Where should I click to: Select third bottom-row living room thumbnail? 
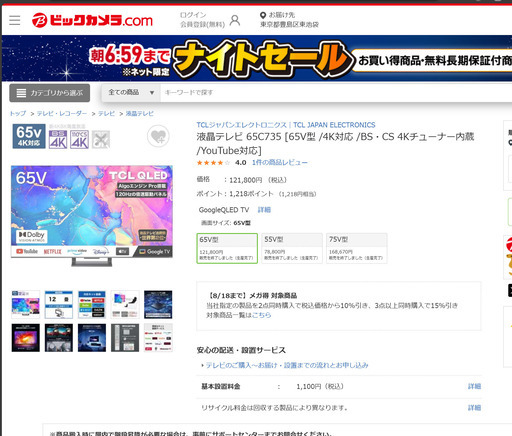(x=92, y=338)
